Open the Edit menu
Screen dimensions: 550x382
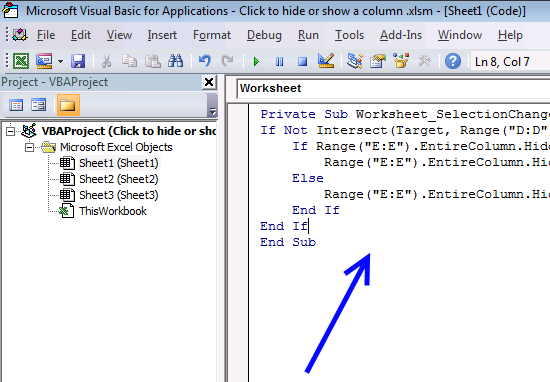click(x=81, y=35)
